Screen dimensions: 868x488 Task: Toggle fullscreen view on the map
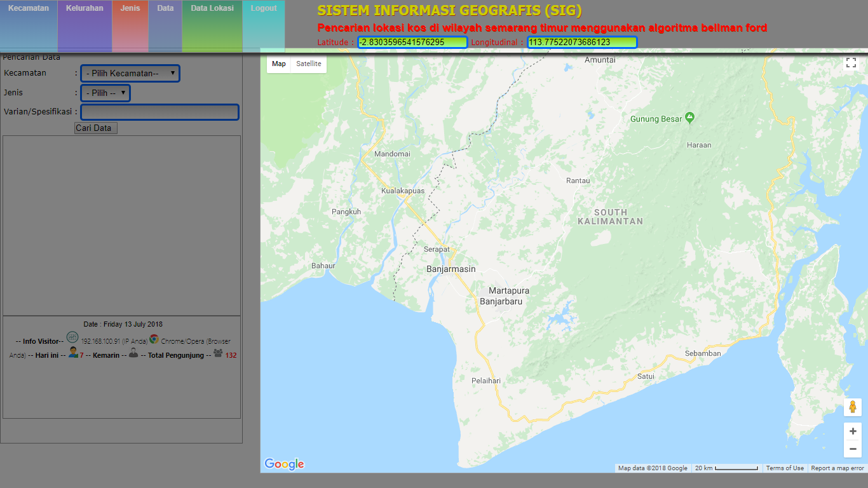pos(851,63)
